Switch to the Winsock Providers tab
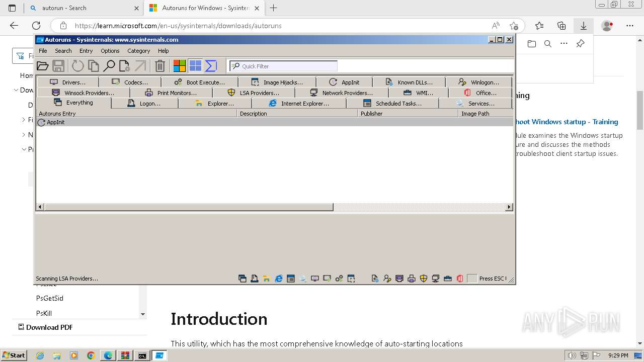 (x=83, y=93)
